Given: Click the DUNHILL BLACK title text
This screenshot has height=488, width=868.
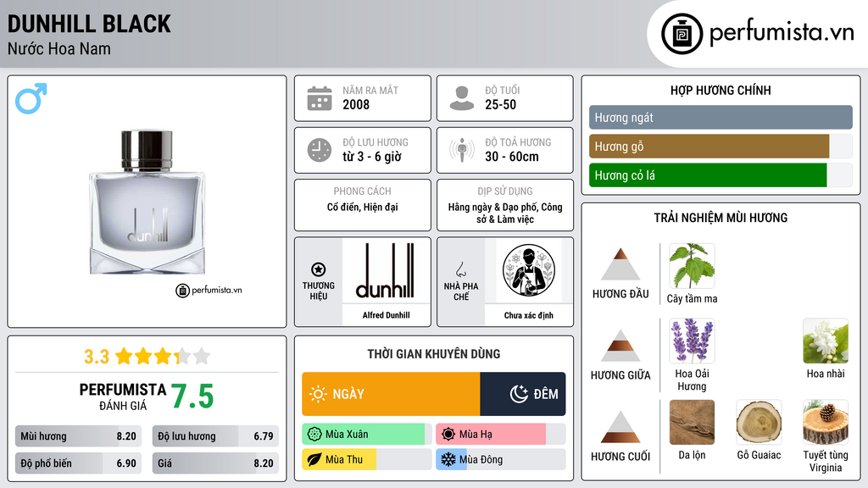Looking at the screenshot, I should [x=89, y=25].
